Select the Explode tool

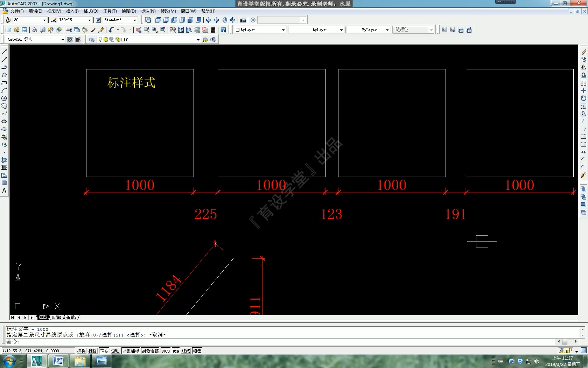pos(583,175)
